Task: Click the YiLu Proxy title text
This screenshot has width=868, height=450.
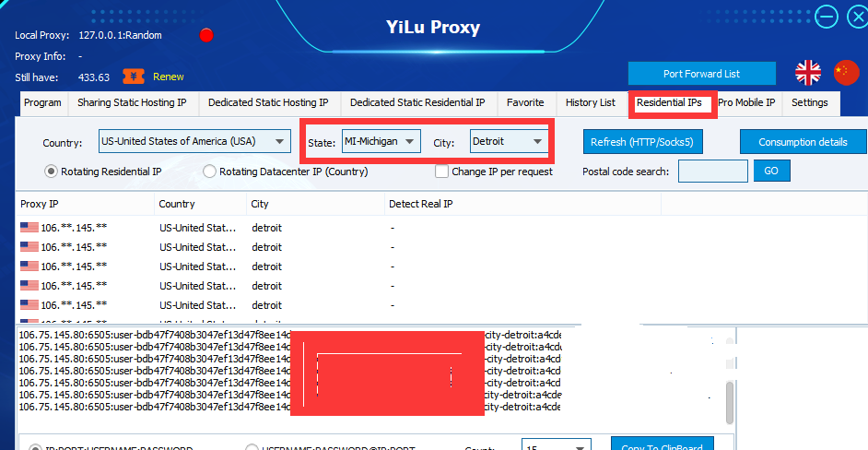Action: click(433, 27)
